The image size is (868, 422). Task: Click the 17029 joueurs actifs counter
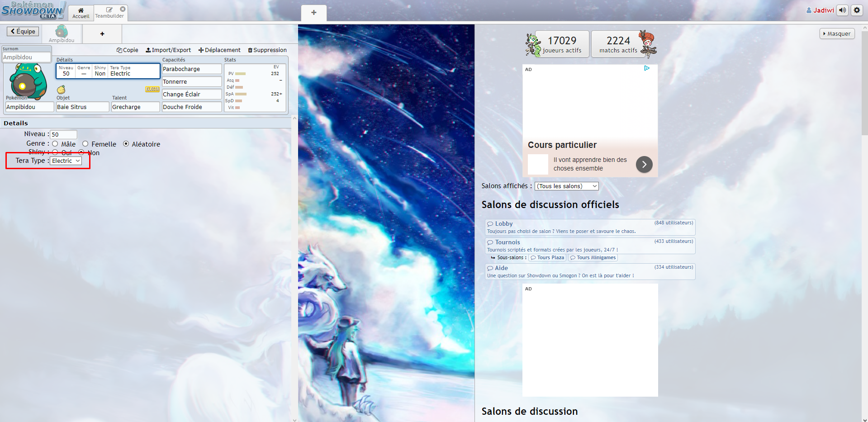562,44
